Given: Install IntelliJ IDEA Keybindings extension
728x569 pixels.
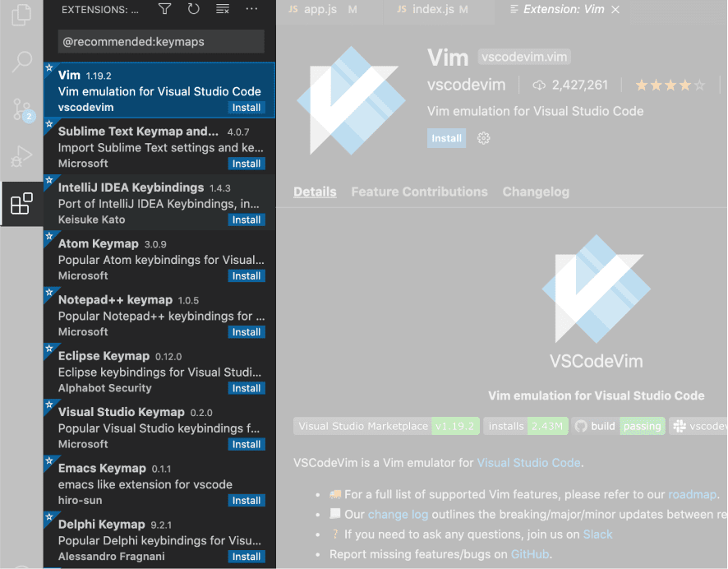Looking at the screenshot, I should 247,220.
